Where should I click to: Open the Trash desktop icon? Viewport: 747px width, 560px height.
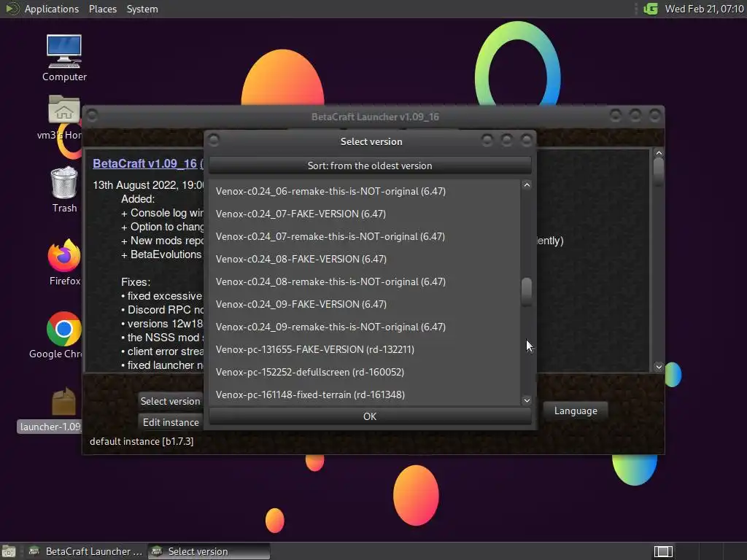64,189
